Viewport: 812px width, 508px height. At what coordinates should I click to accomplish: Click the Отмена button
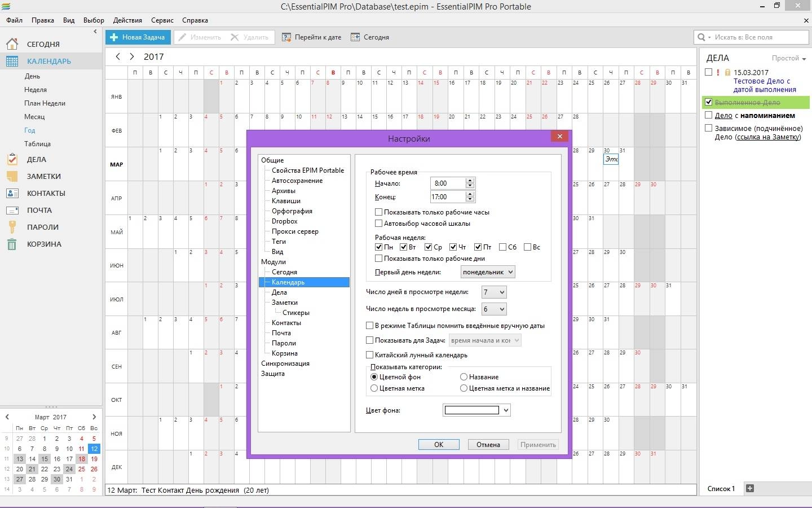pyautogui.click(x=488, y=445)
